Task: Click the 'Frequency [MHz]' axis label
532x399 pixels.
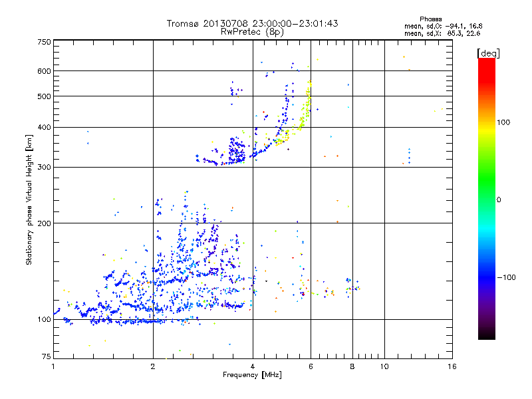Action: click(x=252, y=374)
